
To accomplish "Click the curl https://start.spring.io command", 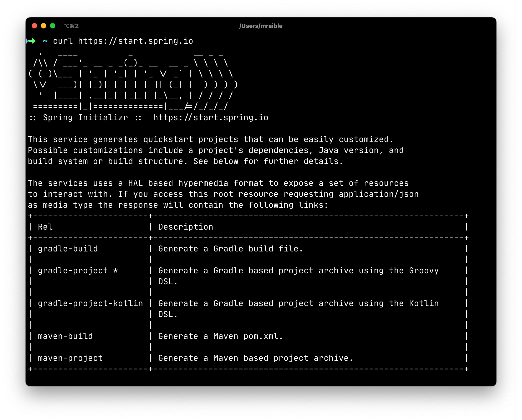I will point(123,41).
